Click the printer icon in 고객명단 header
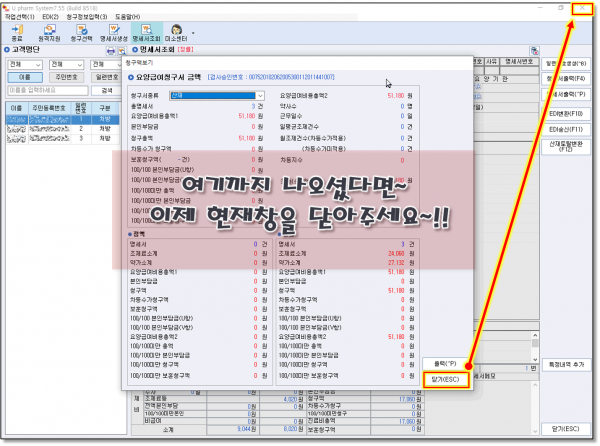The width and height of the screenshot is (600, 446). 111,49
